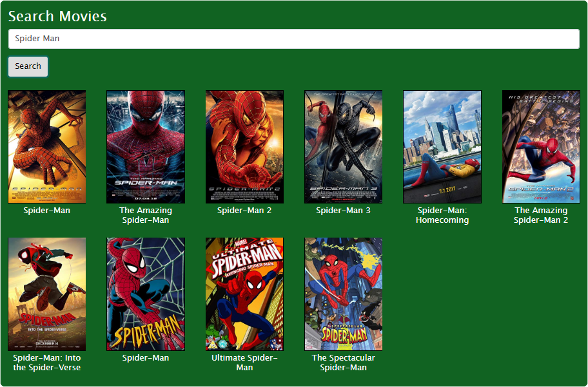Image resolution: width=588 pixels, height=387 pixels.
Task: Open the animated Spider-Man web-background poster
Action: (x=146, y=294)
